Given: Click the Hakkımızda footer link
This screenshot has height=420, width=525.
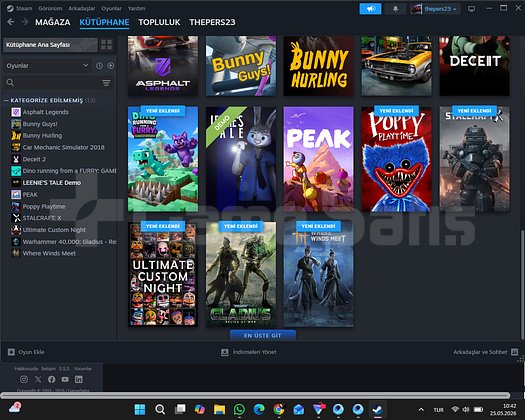Looking at the screenshot, I should coord(26,368).
